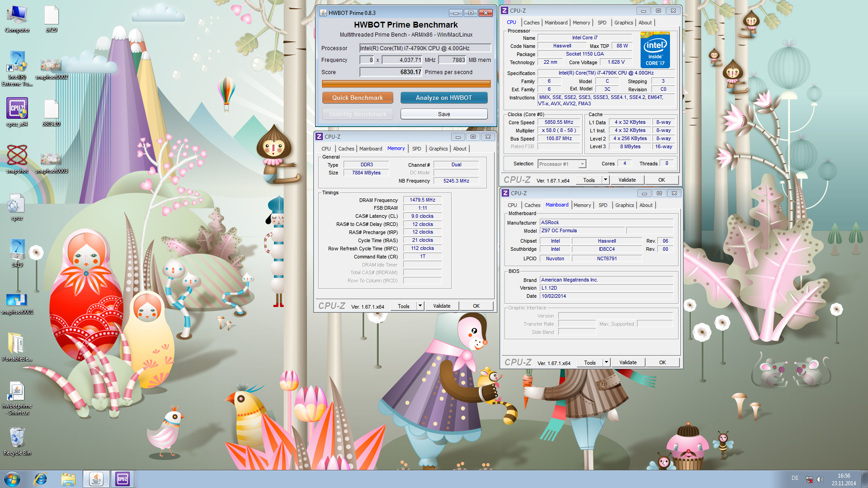Switch to Caches tab in Memory window
The height and width of the screenshot is (488, 868).
[346, 149]
